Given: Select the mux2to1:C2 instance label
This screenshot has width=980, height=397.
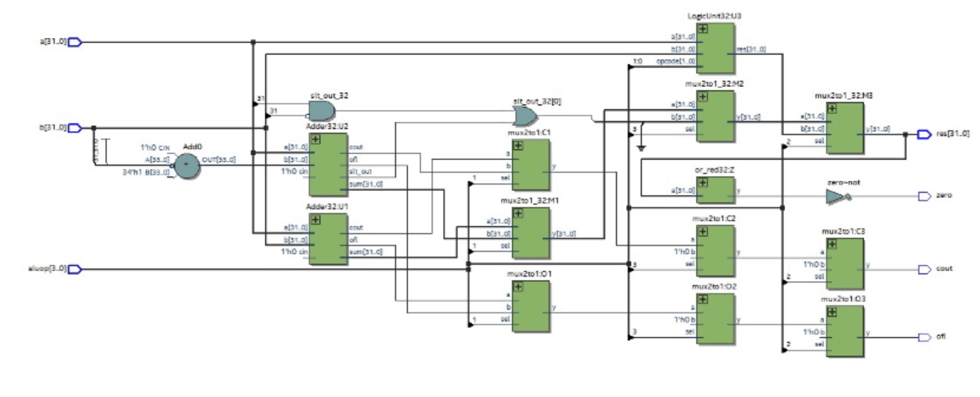Looking at the screenshot, I should [x=714, y=218].
